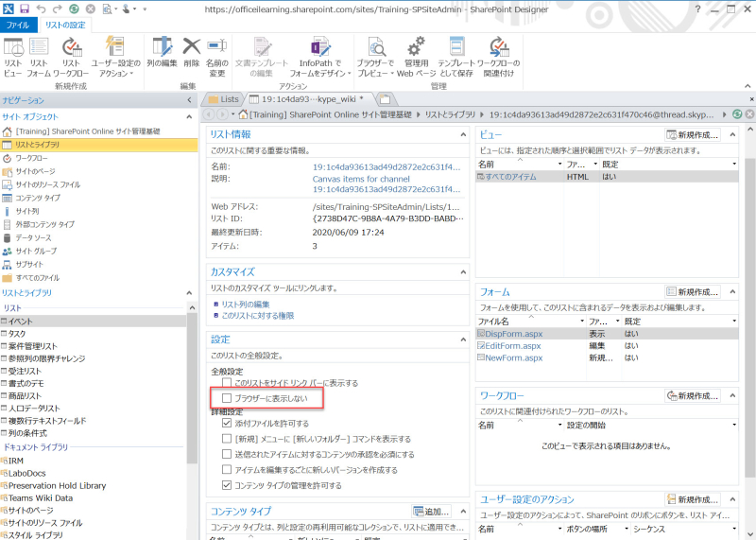Click the 列の編集 ribbon icon
This screenshot has height=540, width=756.
162,52
